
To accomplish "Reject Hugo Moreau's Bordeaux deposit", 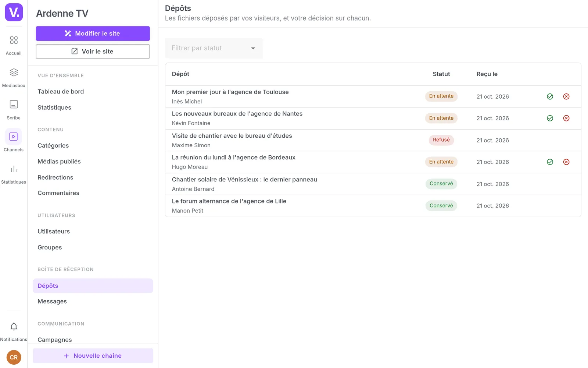I will (566, 162).
